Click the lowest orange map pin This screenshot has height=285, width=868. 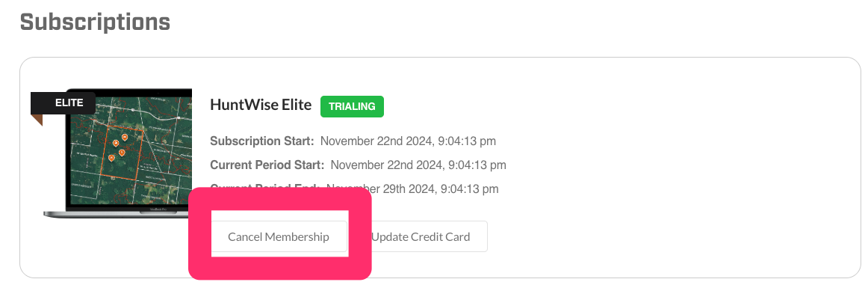(112, 158)
